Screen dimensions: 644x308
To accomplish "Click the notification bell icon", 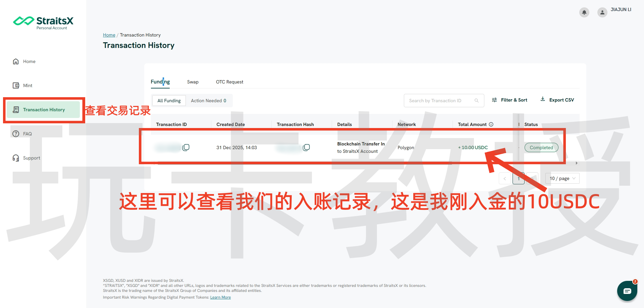I will tap(584, 12).
